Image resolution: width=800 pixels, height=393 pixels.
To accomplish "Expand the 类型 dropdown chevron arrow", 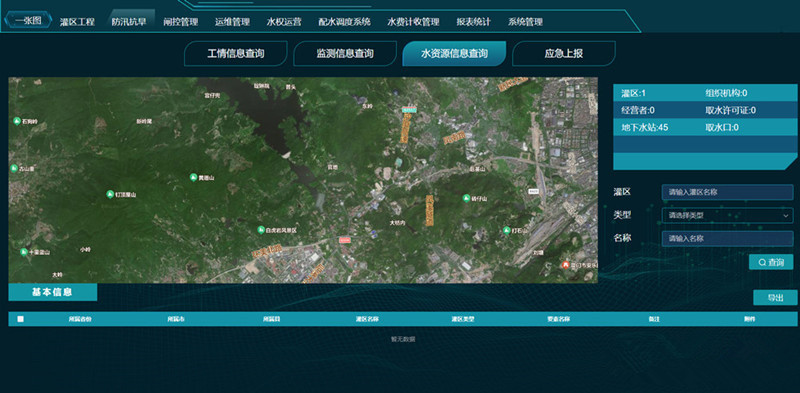I will (785, 216).
